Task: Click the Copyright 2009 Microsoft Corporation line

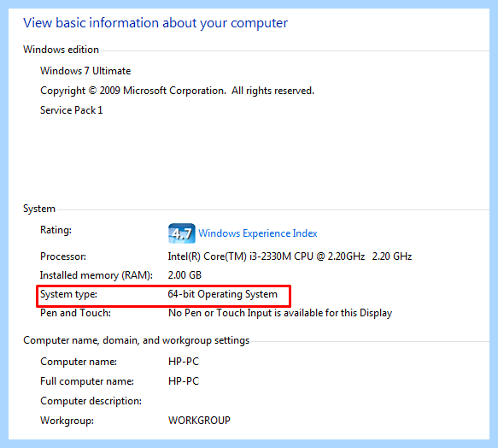Action: (177, 91)
